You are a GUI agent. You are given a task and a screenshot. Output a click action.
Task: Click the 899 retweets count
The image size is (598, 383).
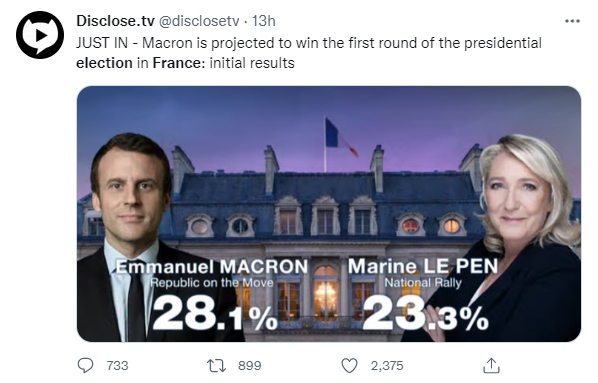(250, 365)
